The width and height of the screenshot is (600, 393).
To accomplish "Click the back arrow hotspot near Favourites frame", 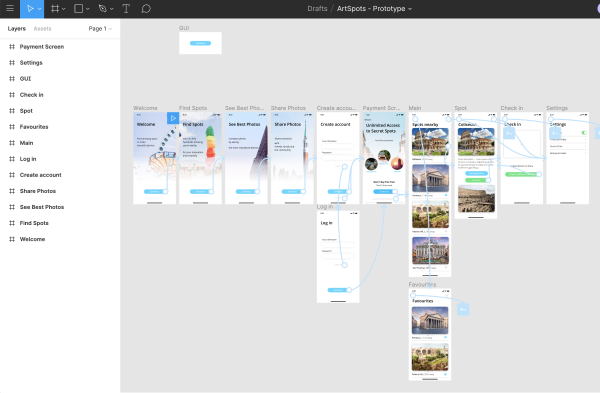I will tap(463, 310).
